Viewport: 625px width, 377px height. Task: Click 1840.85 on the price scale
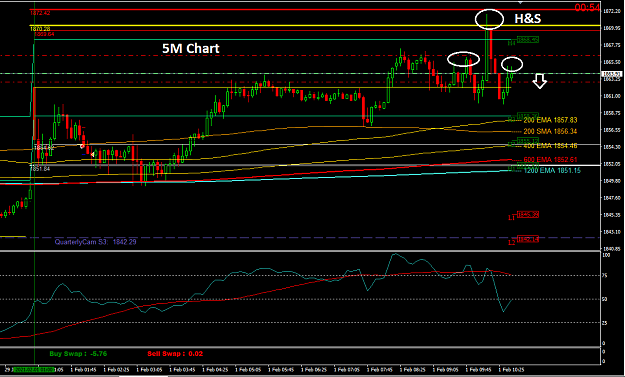pyautogui.click(x=611, y=249)
